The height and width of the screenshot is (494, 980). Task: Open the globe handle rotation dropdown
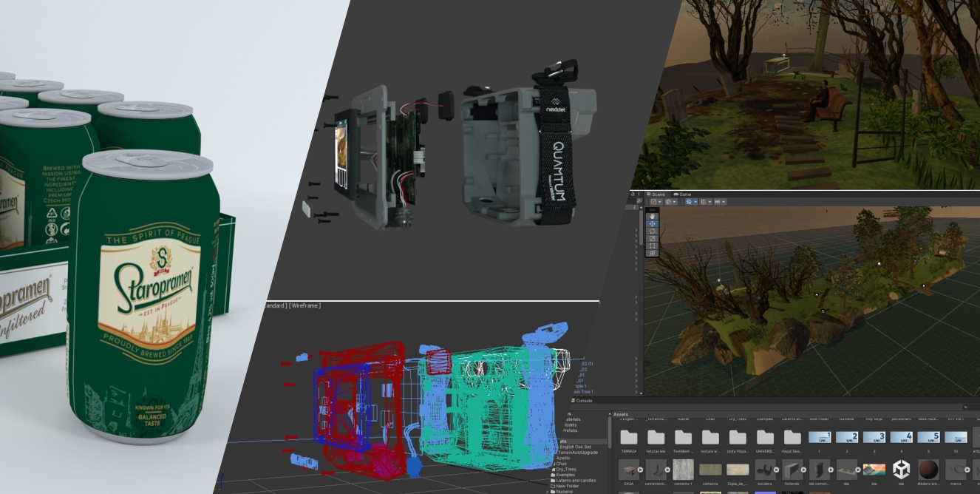671,202
